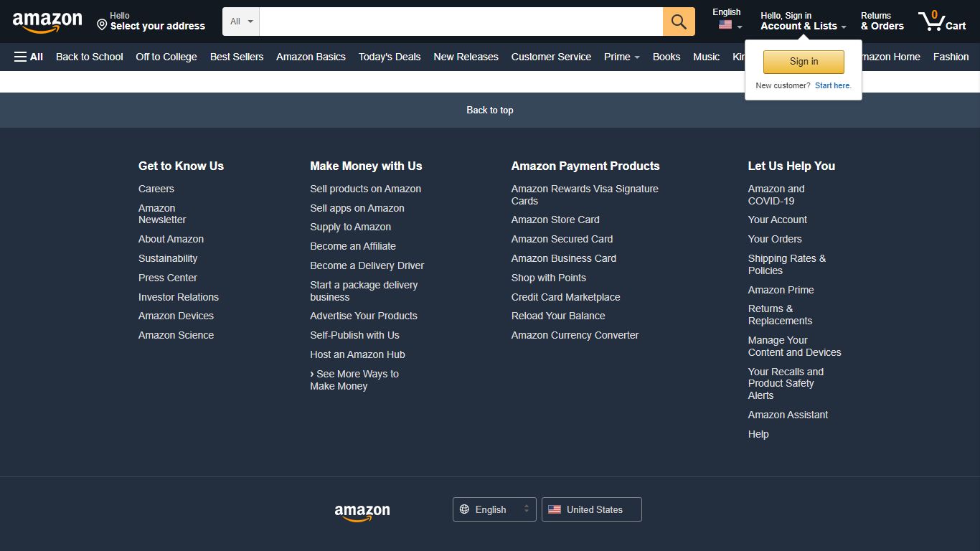Click Amazon Newsletter footer link

[x=162, y=214]
